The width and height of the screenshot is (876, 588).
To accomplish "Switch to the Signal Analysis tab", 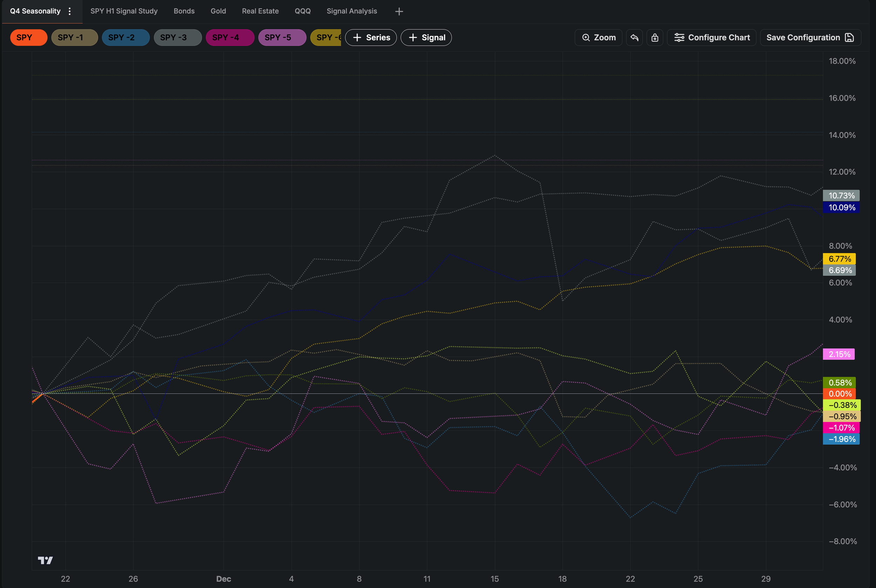I will point(351,11).
